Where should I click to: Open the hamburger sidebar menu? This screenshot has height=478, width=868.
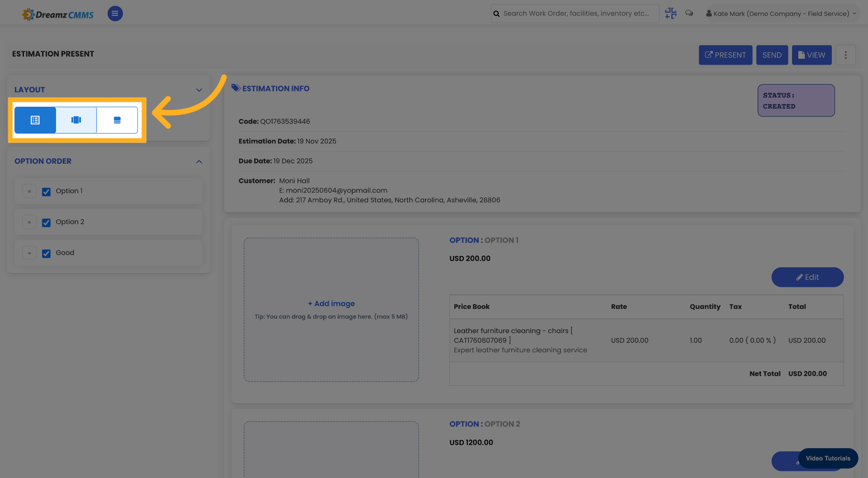115,14
